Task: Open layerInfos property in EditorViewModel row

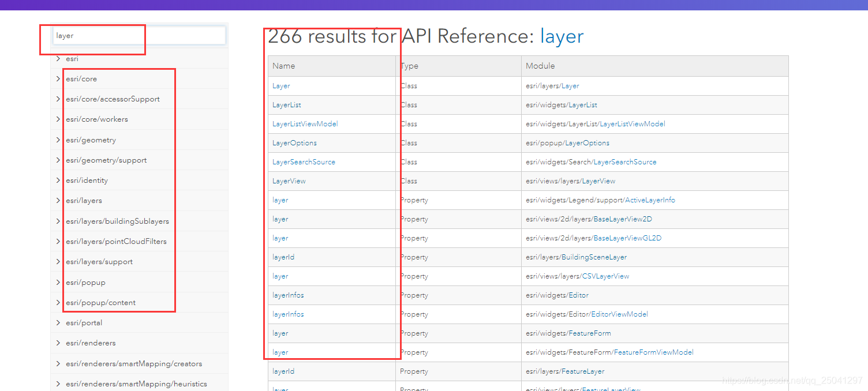Action: click(x=288, y=314)
